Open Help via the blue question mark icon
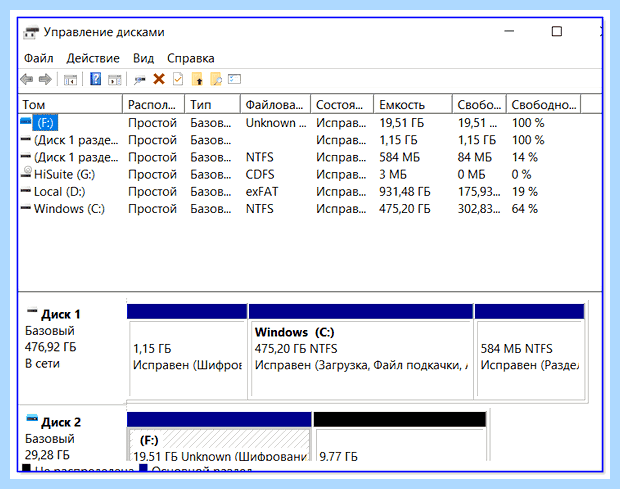This screenshot has height=489, width=620. [95, 79]
